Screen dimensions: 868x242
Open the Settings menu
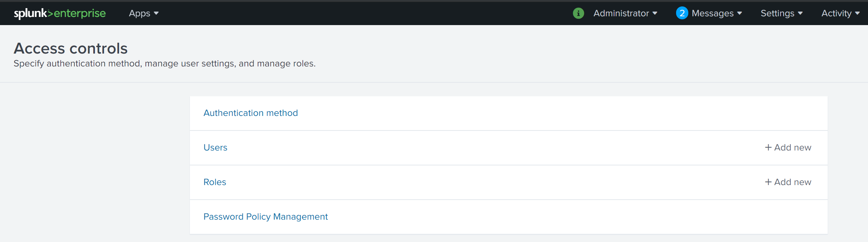click(781, 13)
